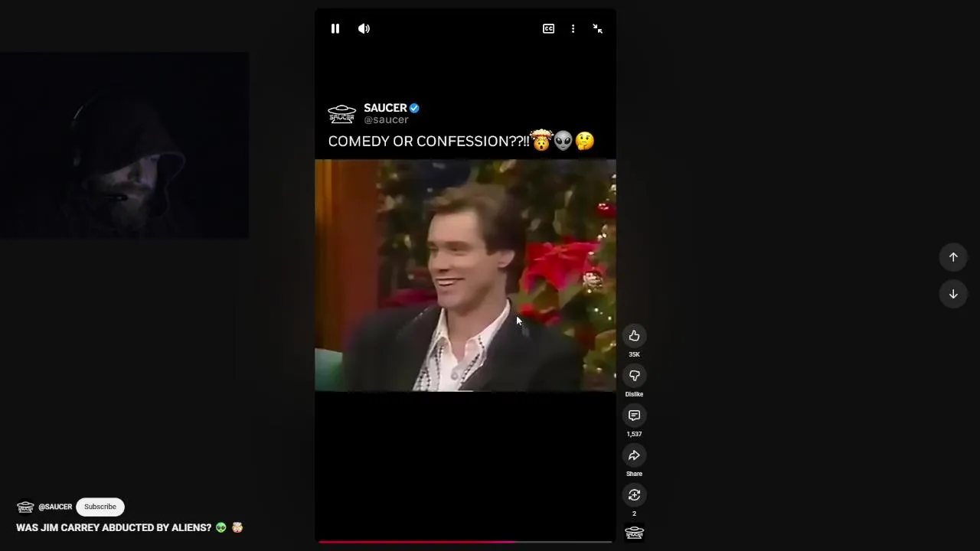Screen dimensions: 980x551
Task: Click the video frame to pause
Action: [465, 275]
